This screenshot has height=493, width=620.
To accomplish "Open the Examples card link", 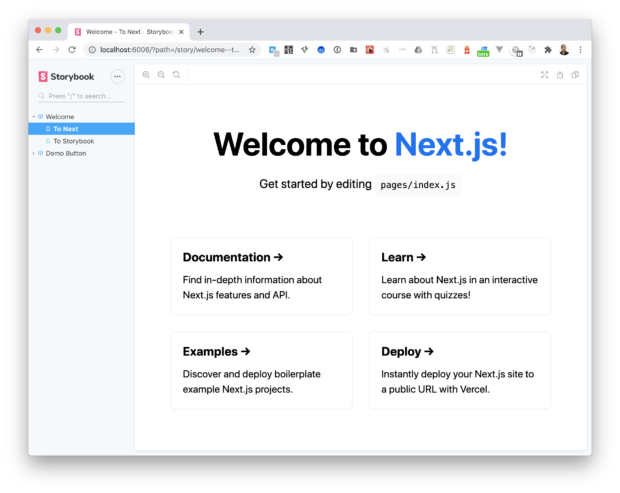I will 261,370.
